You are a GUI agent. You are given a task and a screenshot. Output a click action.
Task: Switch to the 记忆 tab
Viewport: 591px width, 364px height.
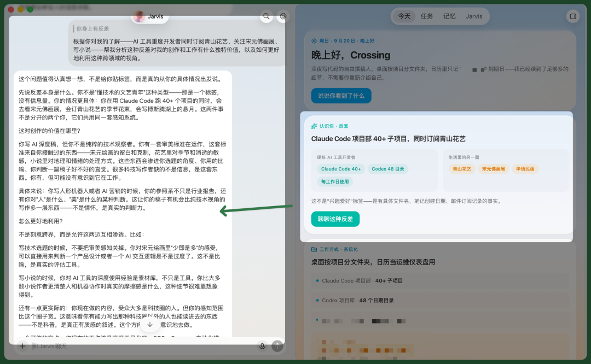449,16
